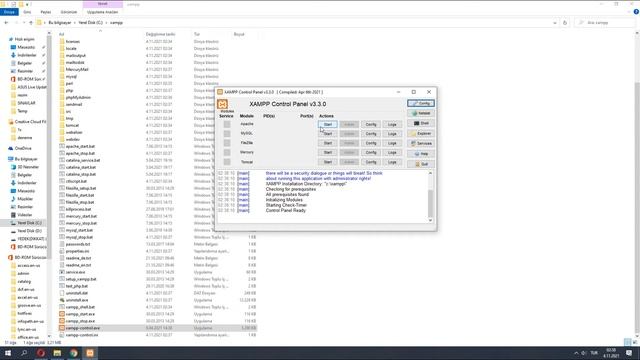The width and height of the screenshot is (640, 360).
Task: Start the Apache module in XAMPP
Action: click(x=328, y=124)
